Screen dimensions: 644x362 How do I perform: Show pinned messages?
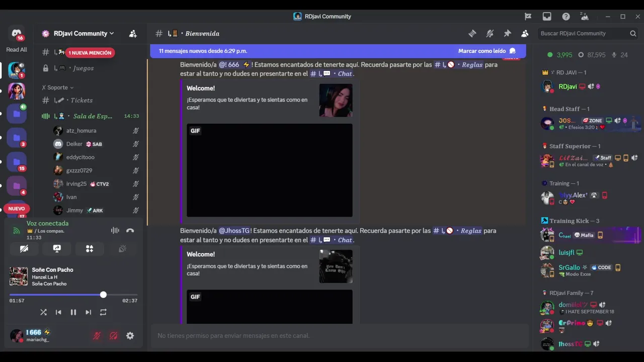coord(507,34)
